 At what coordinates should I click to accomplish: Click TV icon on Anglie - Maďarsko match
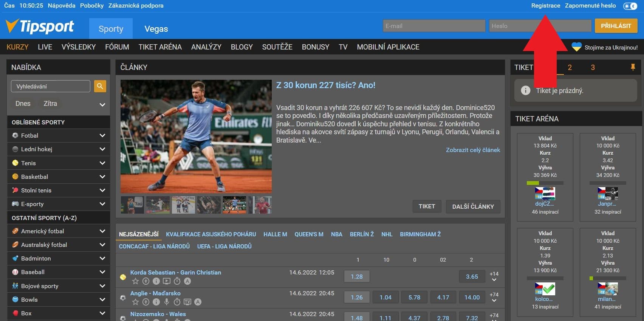click(x=187, y=302)
